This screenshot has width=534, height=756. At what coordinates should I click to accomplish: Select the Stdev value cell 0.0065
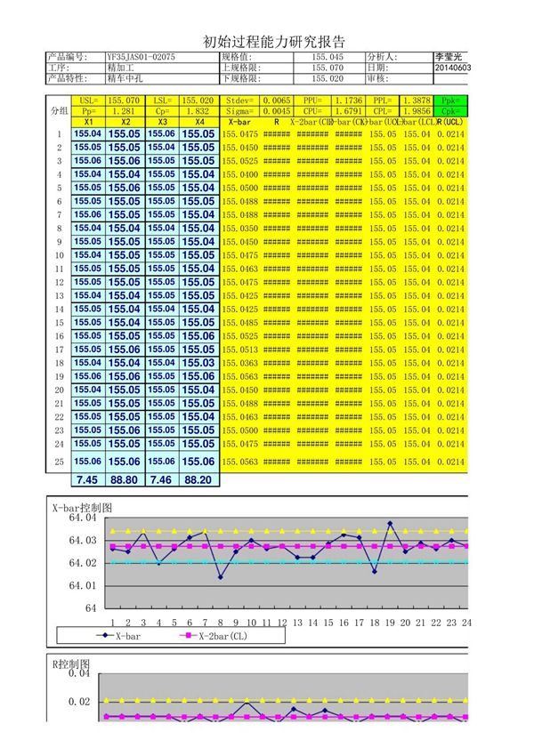coord(276,101)
